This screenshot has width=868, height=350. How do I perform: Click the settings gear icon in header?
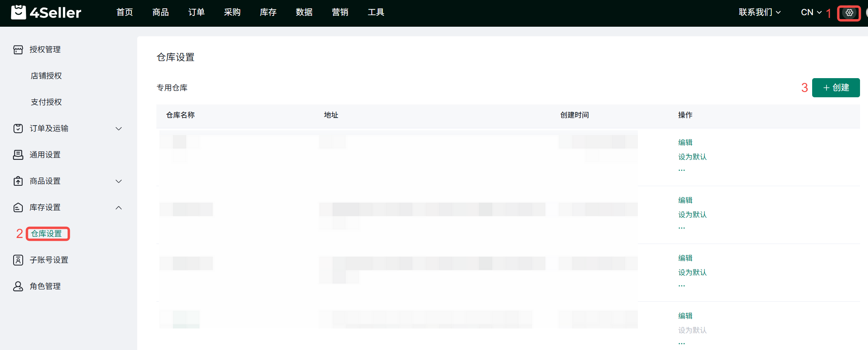pyautogui.click(x=849, y=13)
